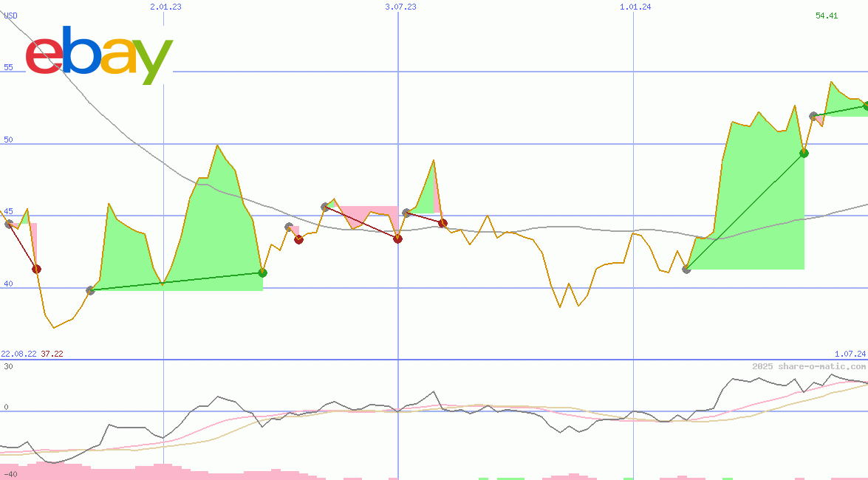Select the 22.08.22 start date label
The width and height of the screenshot is (868, 480).
(x=18, y=354)
